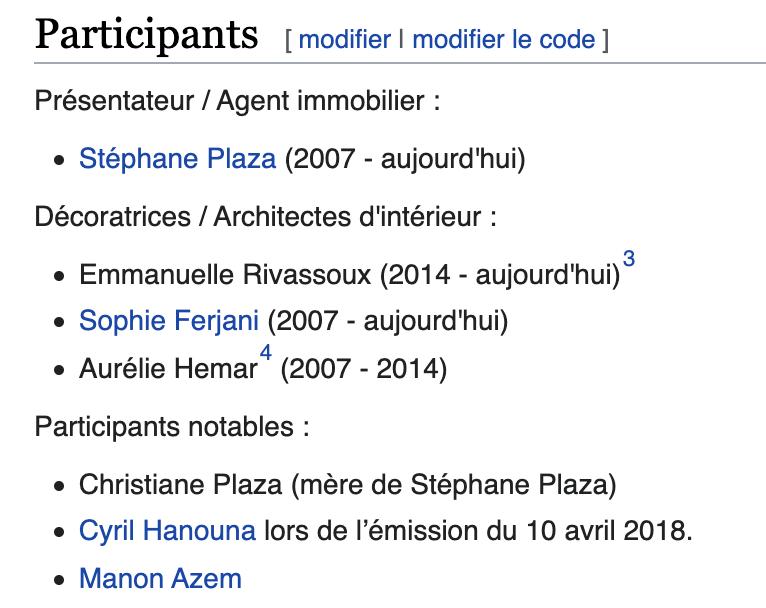Click "(mère de Stéphane Plaza)" text

coord(455,485)
